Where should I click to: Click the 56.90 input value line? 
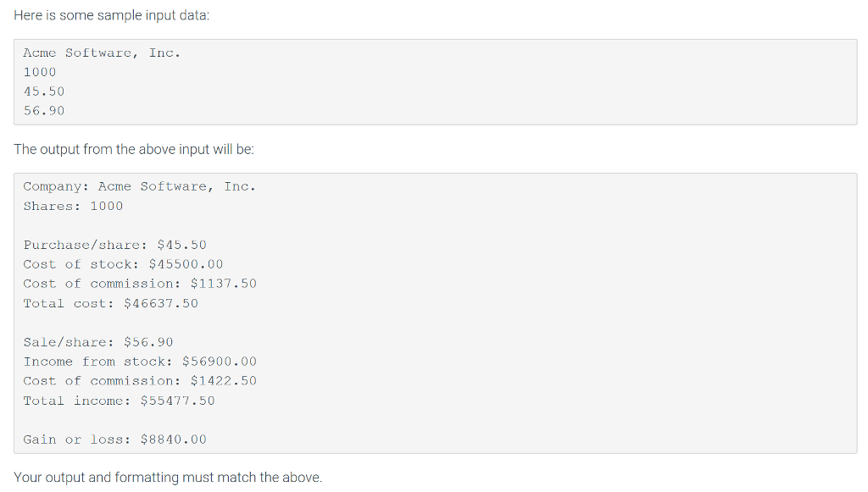click(x=44, y=111)
